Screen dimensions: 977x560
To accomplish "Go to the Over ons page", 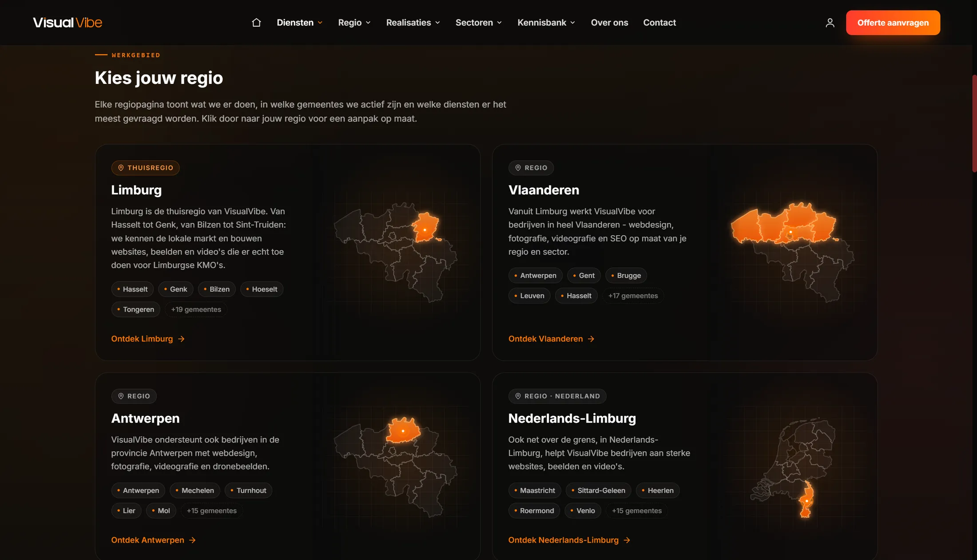I will point(609,23).
